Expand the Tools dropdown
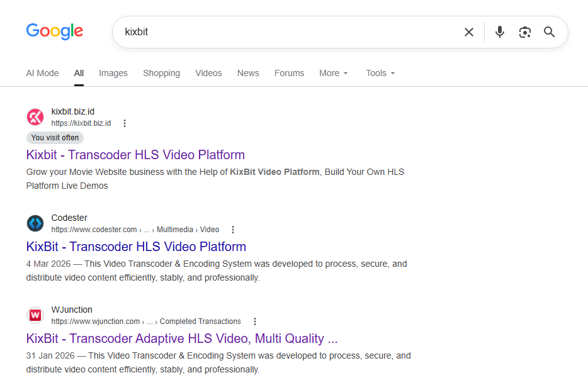Viewport: 588px width, 380px height. (x=380, y=73)
